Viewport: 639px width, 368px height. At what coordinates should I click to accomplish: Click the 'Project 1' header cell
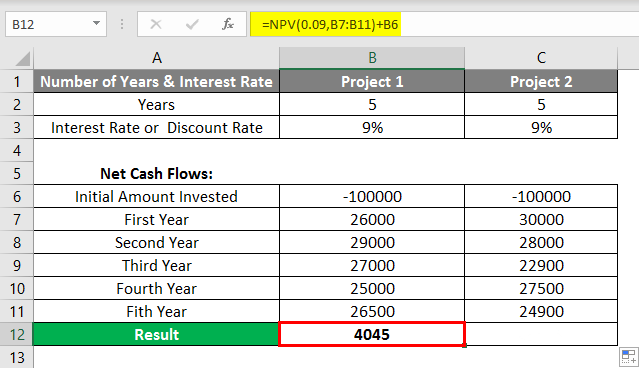tap(372, 82)
